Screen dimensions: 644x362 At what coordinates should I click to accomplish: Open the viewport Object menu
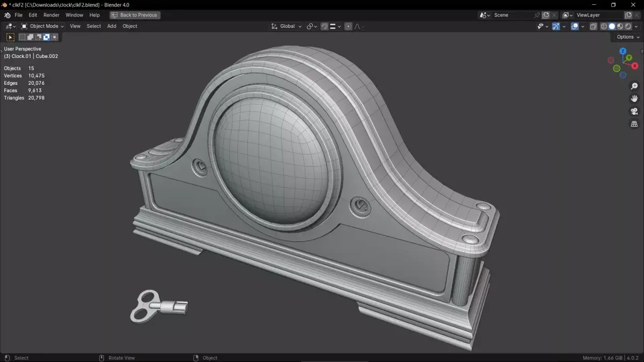tap(130, 26)
